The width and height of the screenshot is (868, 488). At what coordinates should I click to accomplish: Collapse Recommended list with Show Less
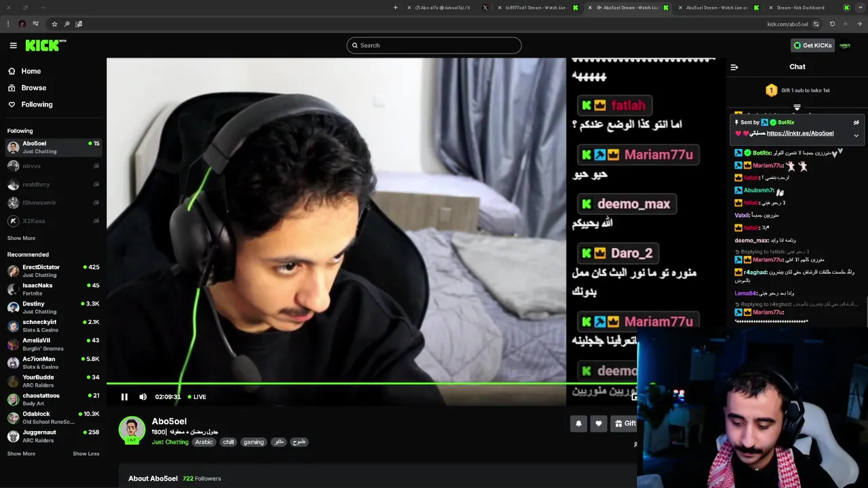click(x=85, y=453)
